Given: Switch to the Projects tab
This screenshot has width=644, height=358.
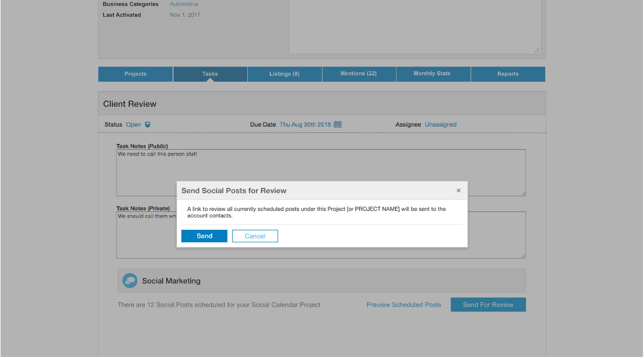Looking at the screenshot, I should [135, 74].
